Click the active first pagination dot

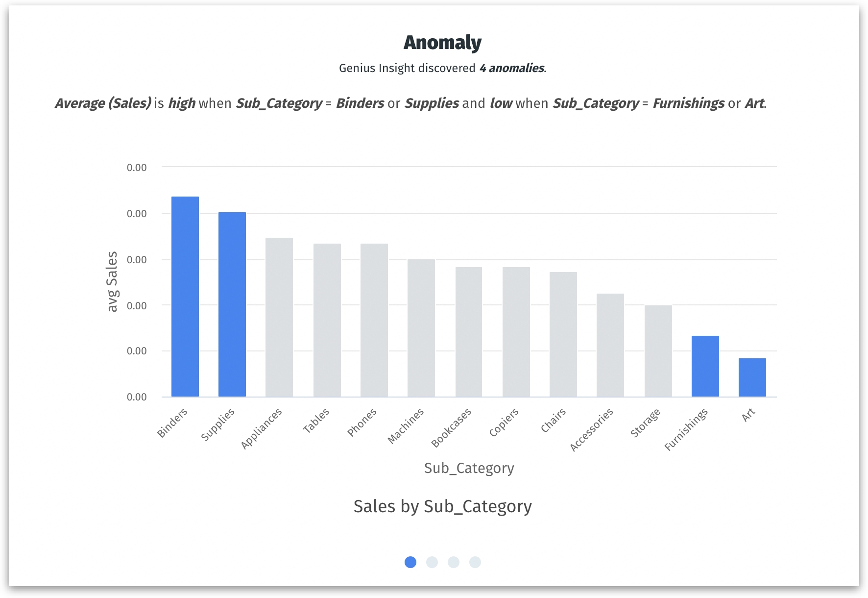410,562
